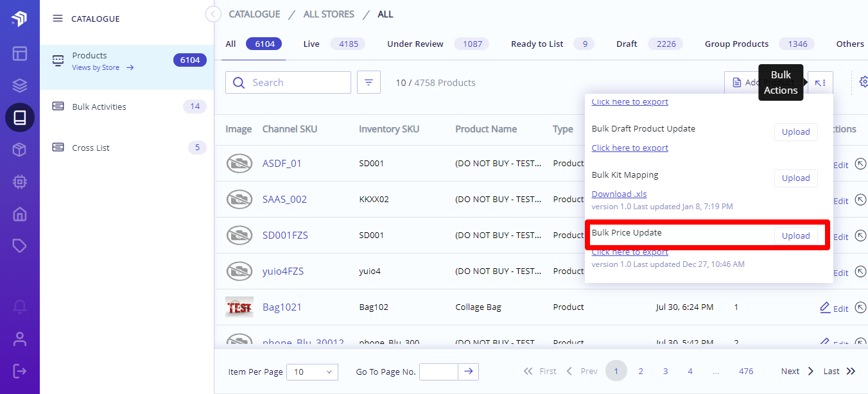Click the Inventory SKU column header
Viewport: 868px width, 394px height.
[x=389, y=129]
